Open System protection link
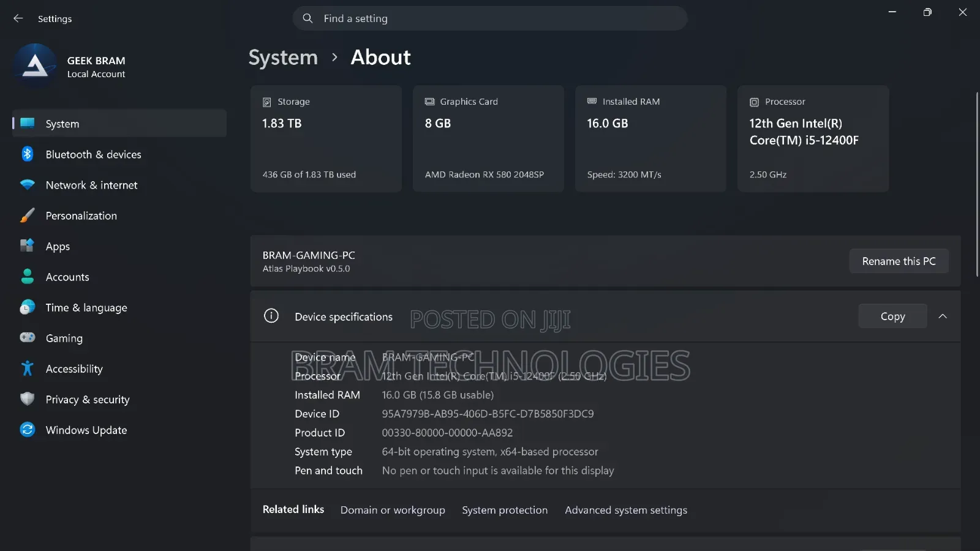 coord(505,510)
